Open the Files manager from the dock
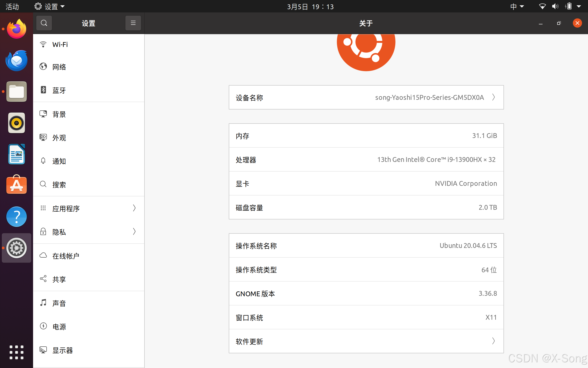The height and width of the screenshot is (368, 588). point(17,92)
